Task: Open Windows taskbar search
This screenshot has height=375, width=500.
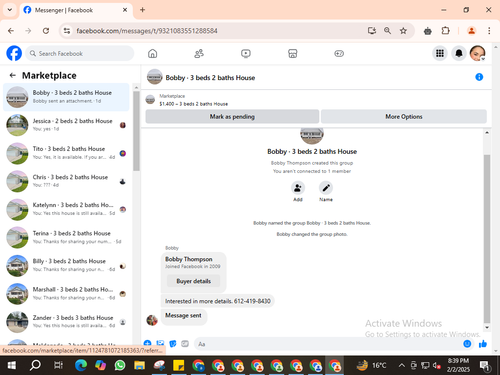Action: click(35, 366)
